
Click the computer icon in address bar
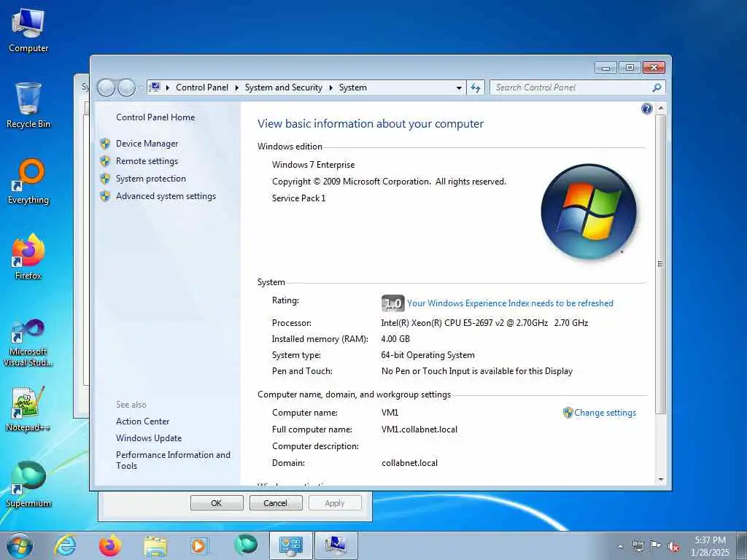pyautogui.click(x=155, y=87)
